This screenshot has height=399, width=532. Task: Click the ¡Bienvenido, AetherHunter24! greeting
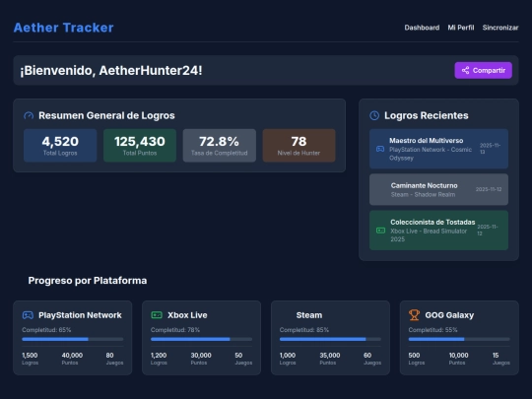[x=111, y=71]
